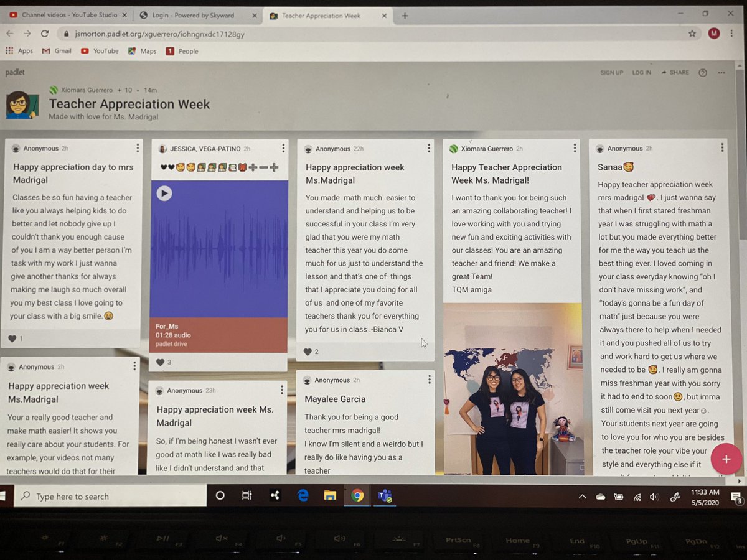Open the kebab menu on Xiomara Guerrero's post
Screen dimensions: 747x560
pyautogui.click(x=574, y=148)
